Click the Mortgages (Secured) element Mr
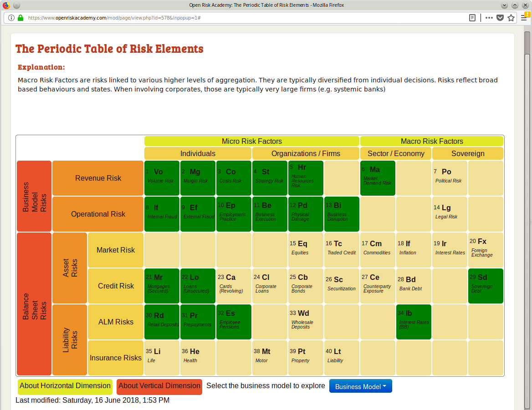This screenshot has height=410, width=532. (162, 286)
